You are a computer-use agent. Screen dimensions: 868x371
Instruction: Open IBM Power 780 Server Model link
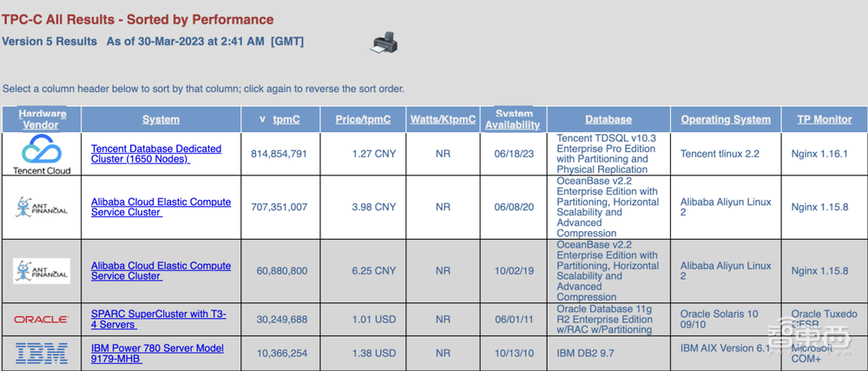pos(156,353)
